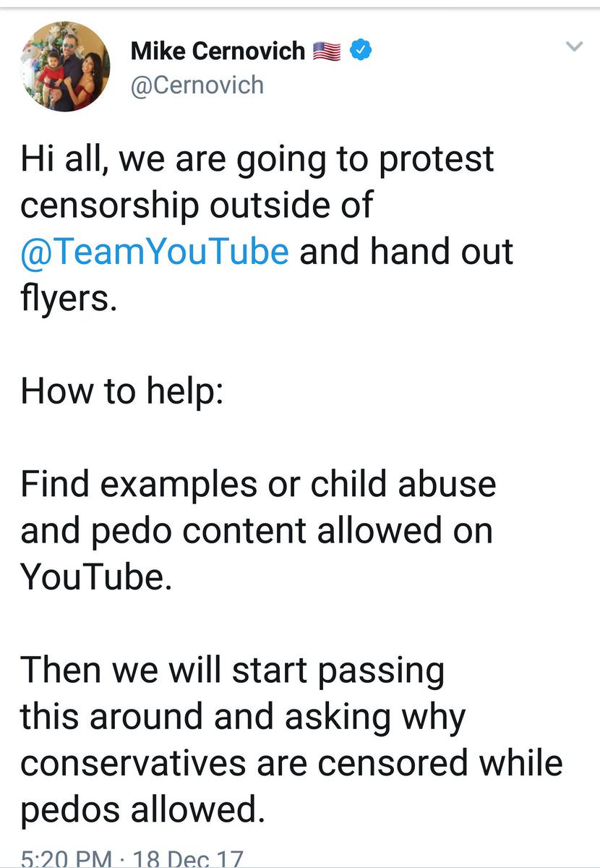Click the "this around and asking why" line
The height and width of the screenshot is (868, 600).
pos(243,716)
